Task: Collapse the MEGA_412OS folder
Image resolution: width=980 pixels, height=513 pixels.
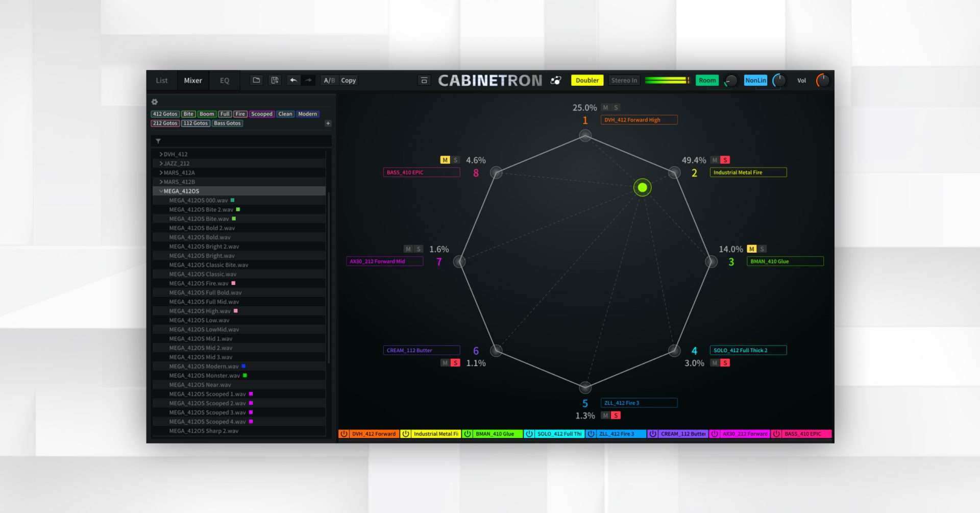Action: tap(161, 191)
